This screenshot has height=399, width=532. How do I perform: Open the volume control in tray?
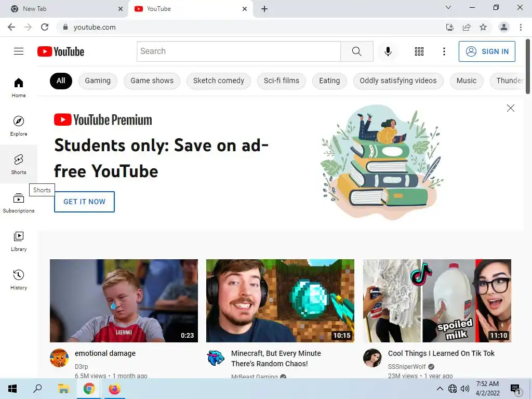click(465, 389)
